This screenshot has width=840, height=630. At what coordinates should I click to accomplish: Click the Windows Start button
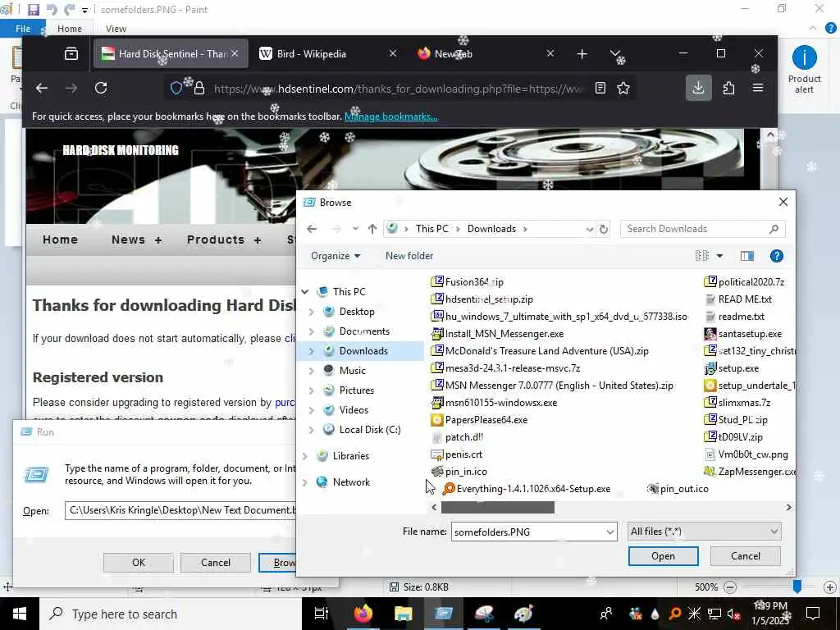pyautogui.click(x=20, y=614)
